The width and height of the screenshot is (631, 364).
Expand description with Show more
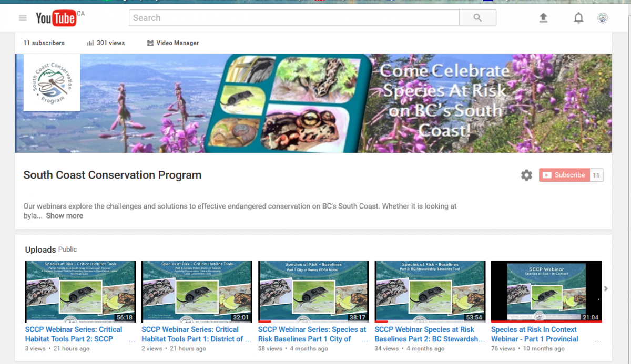64,216
